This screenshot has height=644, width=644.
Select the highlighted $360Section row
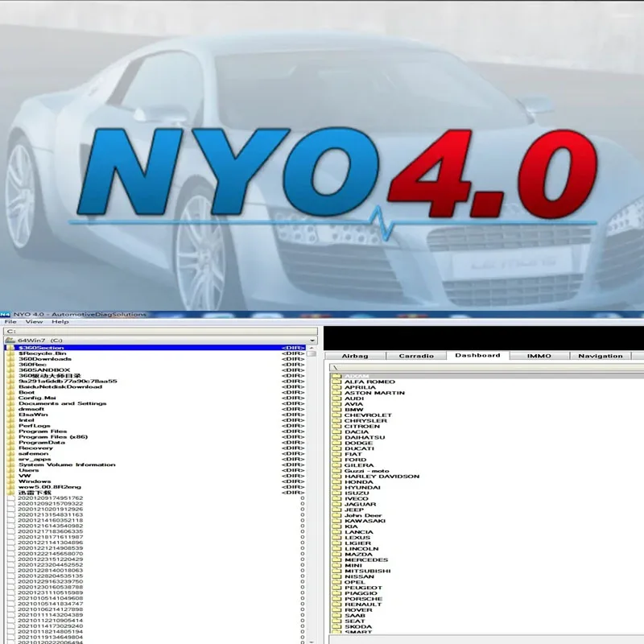pos(155,348)
